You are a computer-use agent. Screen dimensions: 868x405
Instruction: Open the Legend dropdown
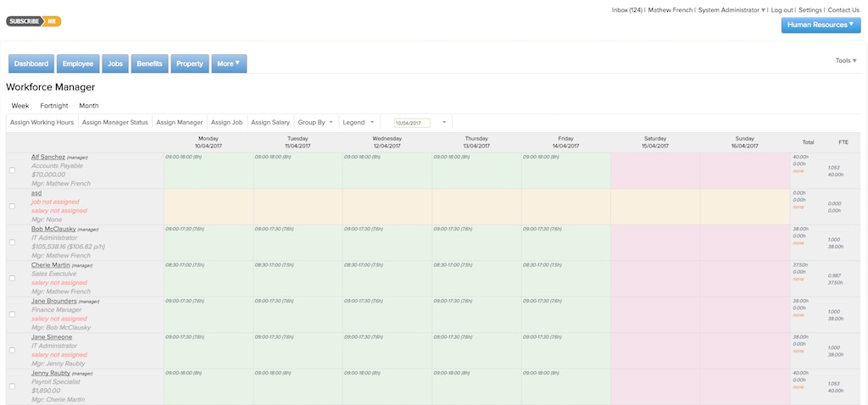coord(358,123)
